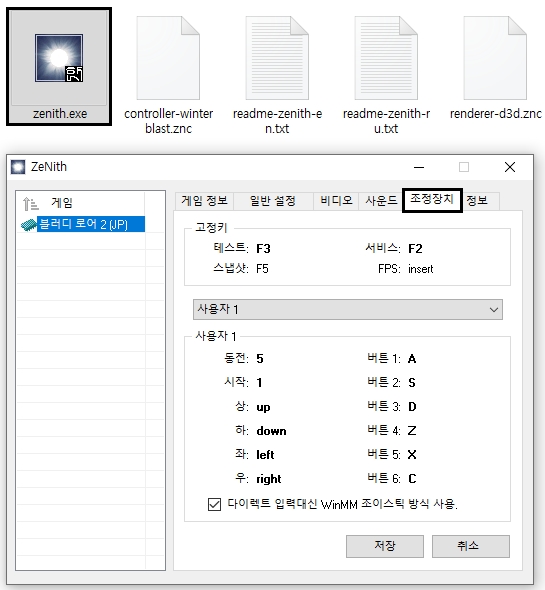Click the ZeNith title bar app icon
This screenshot has height=590, width=545.
click(x=18, y=167)
